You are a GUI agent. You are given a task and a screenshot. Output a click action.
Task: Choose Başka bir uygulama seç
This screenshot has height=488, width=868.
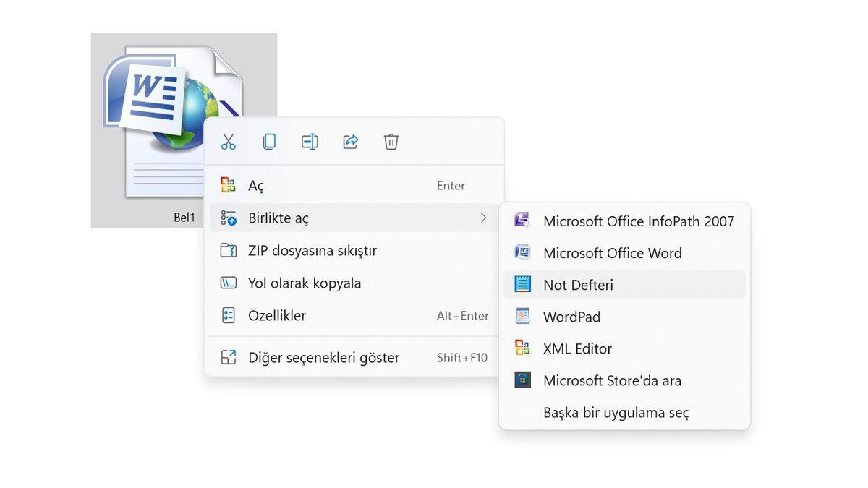pos(616,412)
